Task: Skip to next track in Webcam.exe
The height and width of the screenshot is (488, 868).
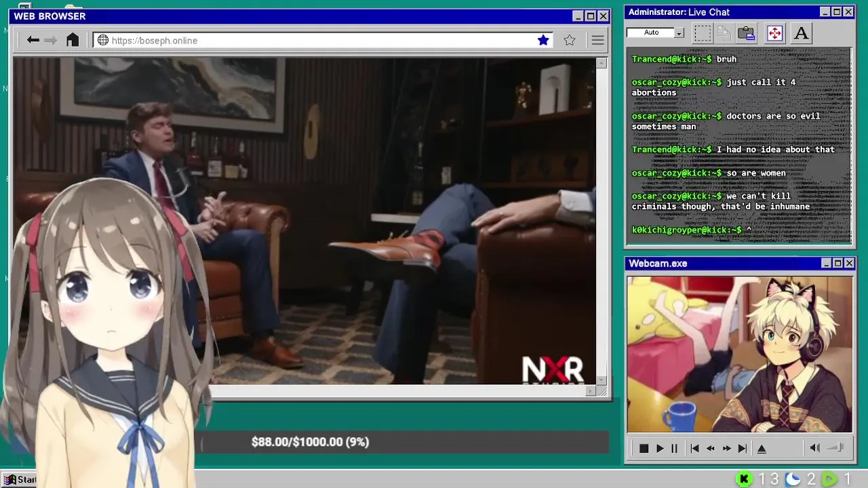Action: (743, 448)
